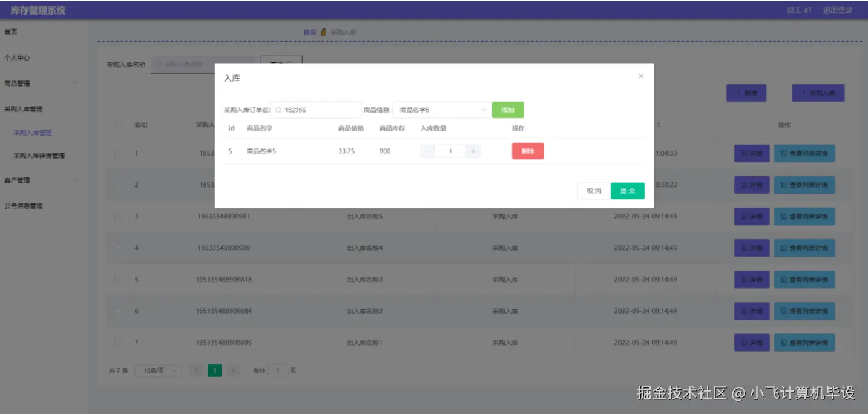Select the highlighted 采购入库管理 submenu item
Image resolution: width=868 pixels, height=414 pixels.
click(x=33, y=133)
